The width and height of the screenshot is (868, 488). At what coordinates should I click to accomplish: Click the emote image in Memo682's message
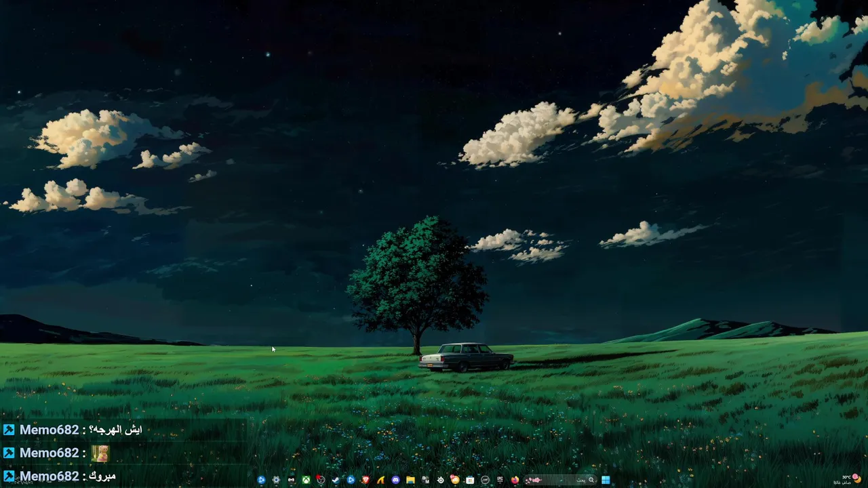tap(100, 453)
